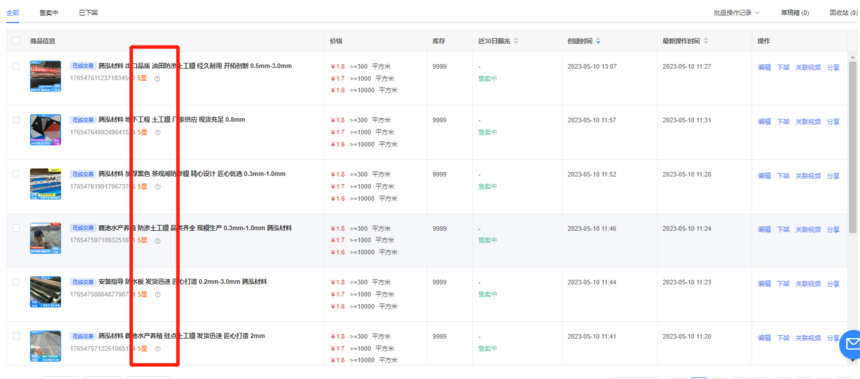
Task: Open product thumbnail in the 13:07 row
Action: point(46,76)
